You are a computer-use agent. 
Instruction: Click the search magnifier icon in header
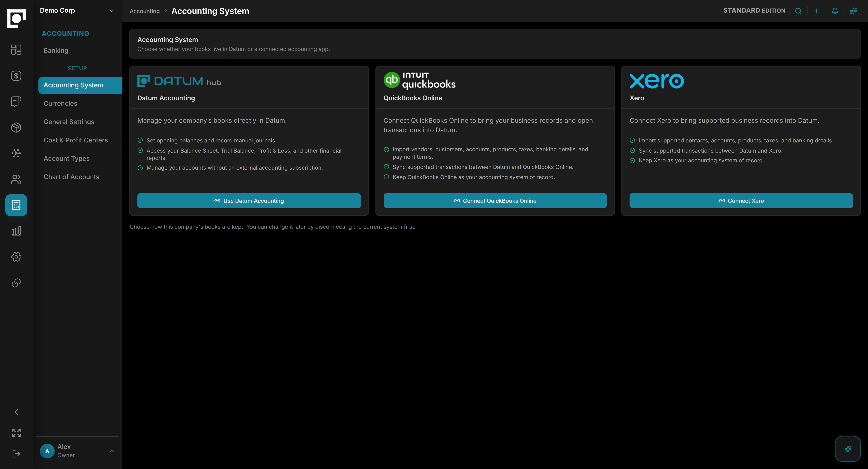tap(798, 11)
